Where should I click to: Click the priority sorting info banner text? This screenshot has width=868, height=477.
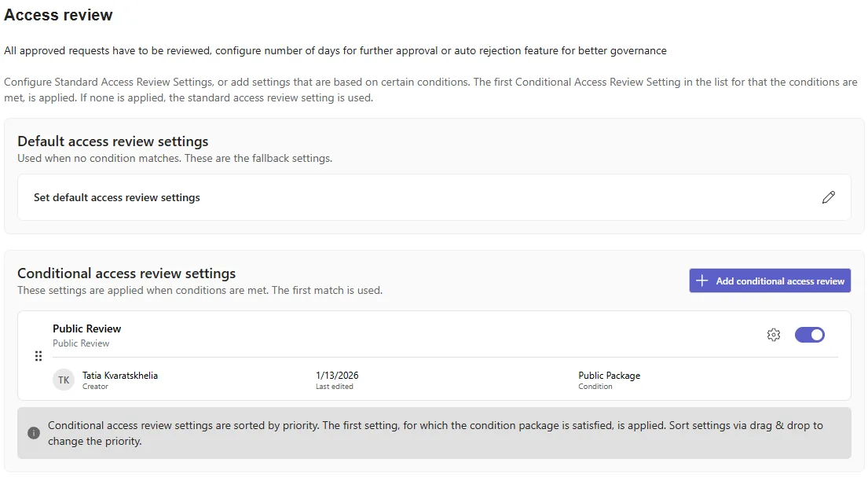click(x=435, y=433)
